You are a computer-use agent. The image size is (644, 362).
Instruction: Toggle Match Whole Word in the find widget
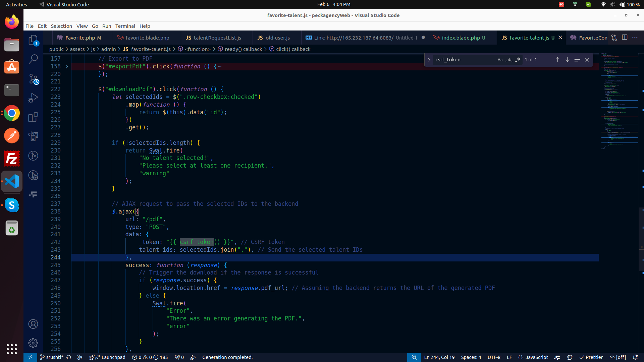point(509,60)
